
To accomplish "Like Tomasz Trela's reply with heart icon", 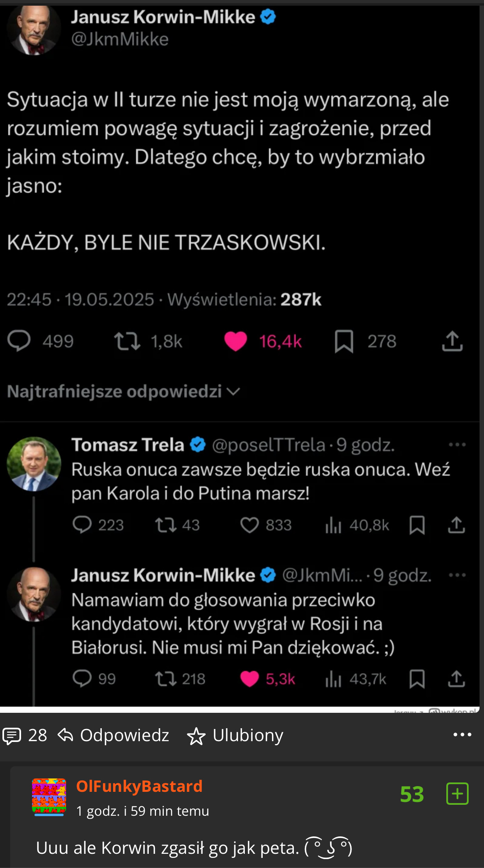I will pos(249,525).
